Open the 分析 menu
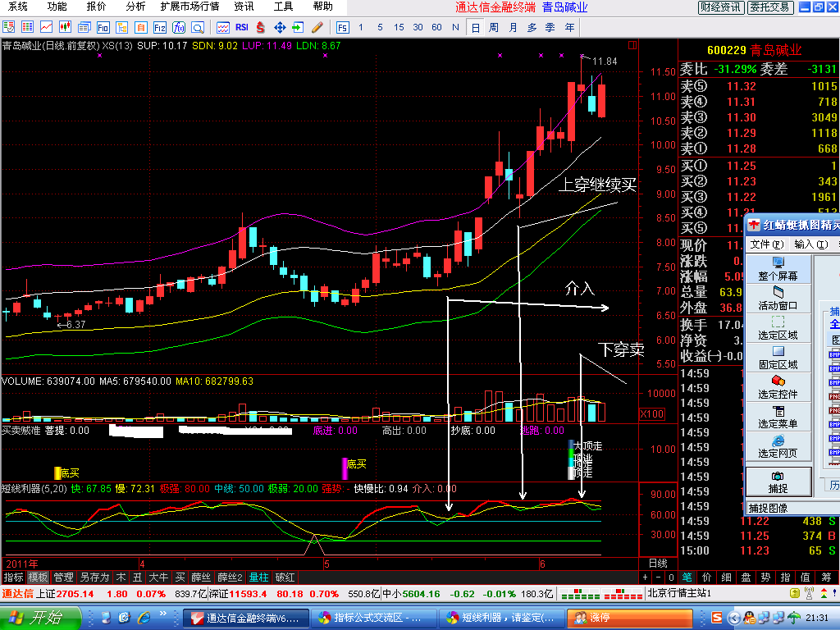 coord(135,7)
